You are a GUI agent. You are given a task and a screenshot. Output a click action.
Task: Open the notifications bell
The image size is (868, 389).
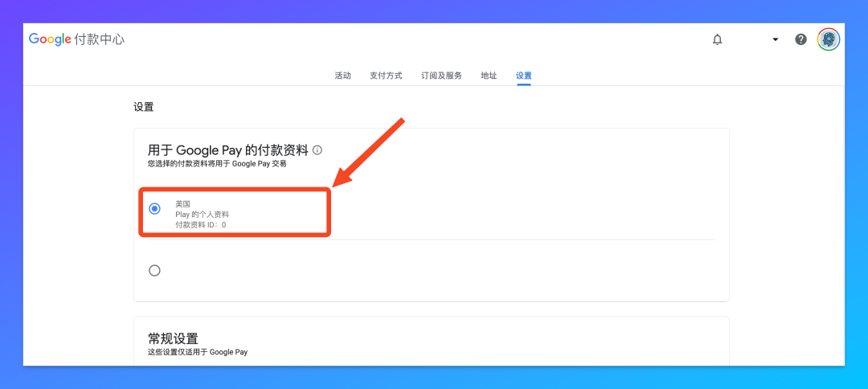tap(718, 40)
